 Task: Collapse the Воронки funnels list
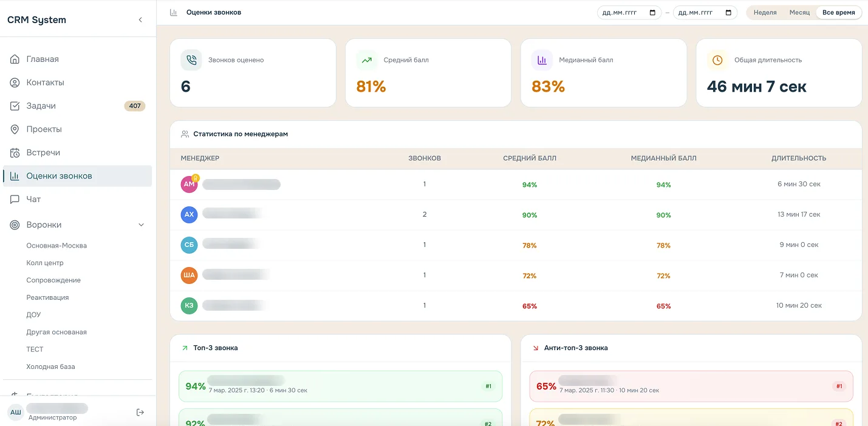pos(141,225)
